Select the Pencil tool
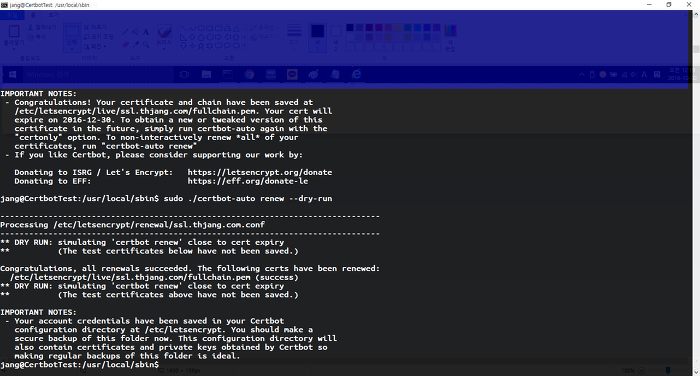Image resolution: width=700 pixels, height=376 pixels. pyautogui.click(x=125, y=32)
